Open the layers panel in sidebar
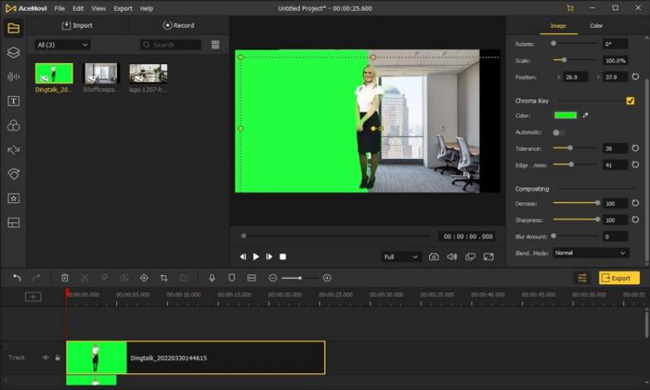Screen dimensions: 650x390 (x=13, y=52)
